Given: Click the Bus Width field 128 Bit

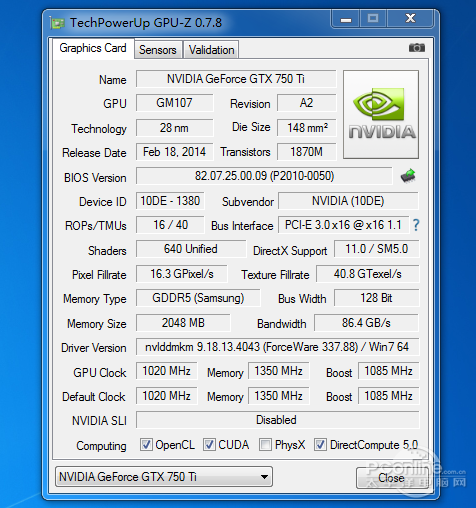Looking at the screenshot, I should [377, 298].
